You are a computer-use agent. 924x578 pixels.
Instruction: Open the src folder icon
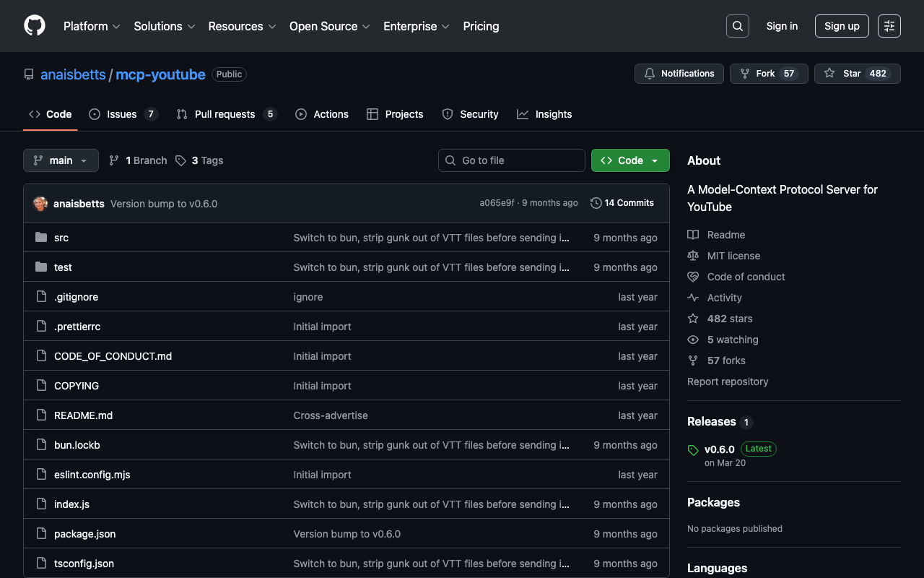pos(41,238)
